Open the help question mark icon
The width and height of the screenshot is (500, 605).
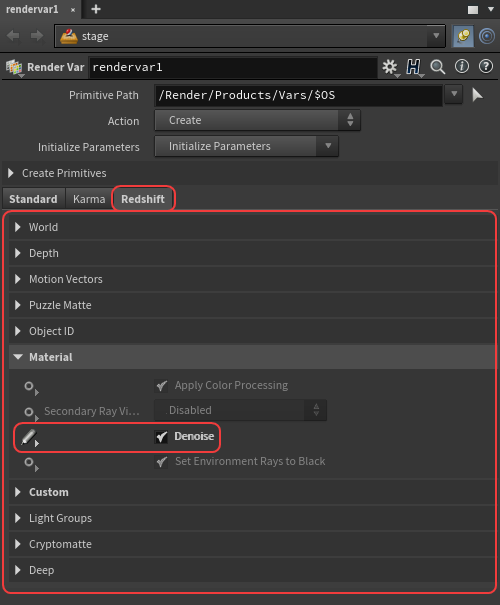point(486,67)
